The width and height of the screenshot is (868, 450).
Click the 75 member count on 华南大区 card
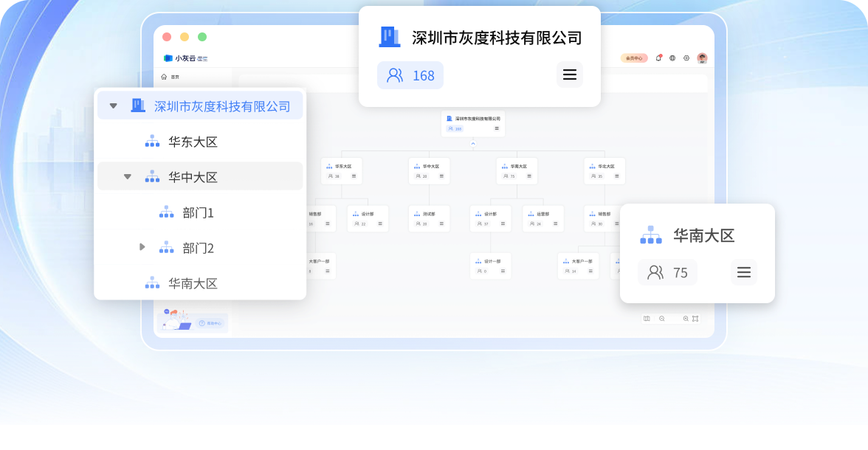click(667, 272)
